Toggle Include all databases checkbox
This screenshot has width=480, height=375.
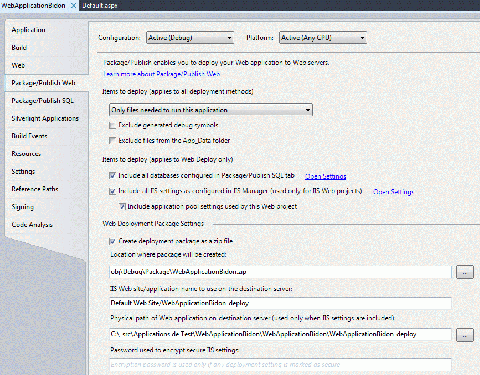coord(113,175)
